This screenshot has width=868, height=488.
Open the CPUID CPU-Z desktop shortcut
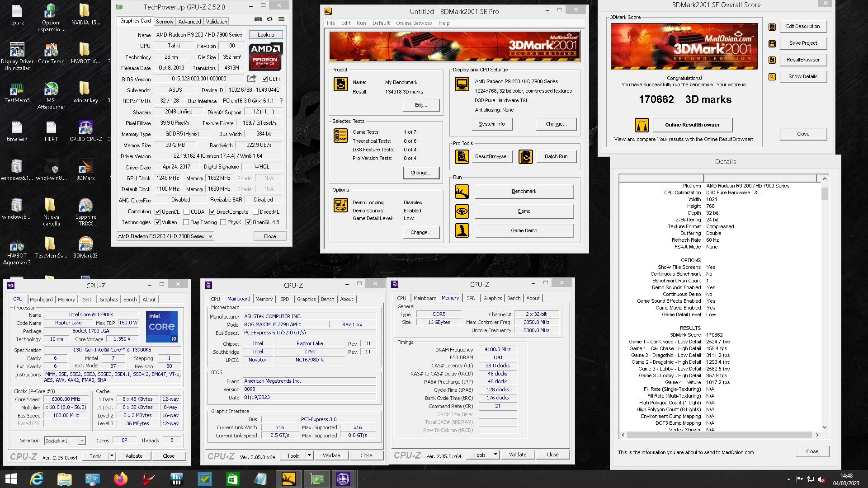point(85,131)
